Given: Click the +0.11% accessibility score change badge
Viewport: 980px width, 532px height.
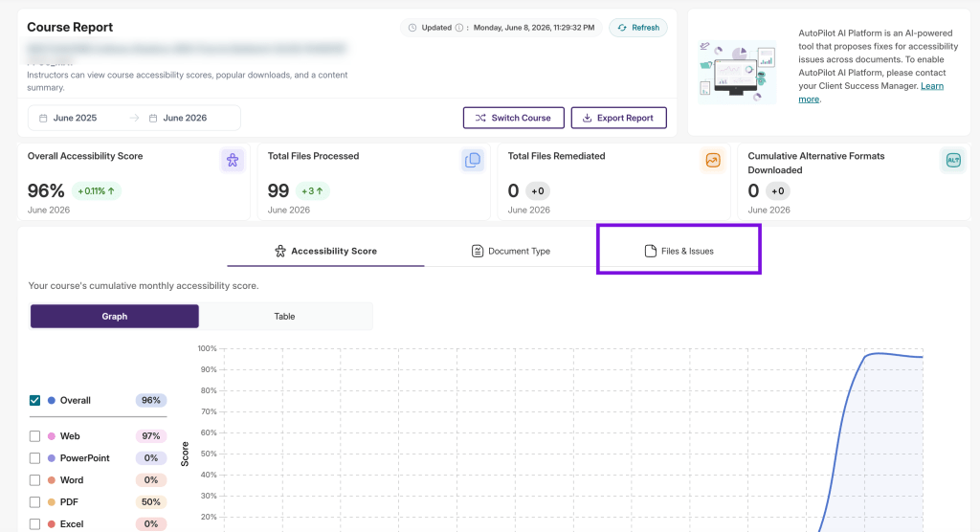Looking at the screenshot, I should point(97,190).
